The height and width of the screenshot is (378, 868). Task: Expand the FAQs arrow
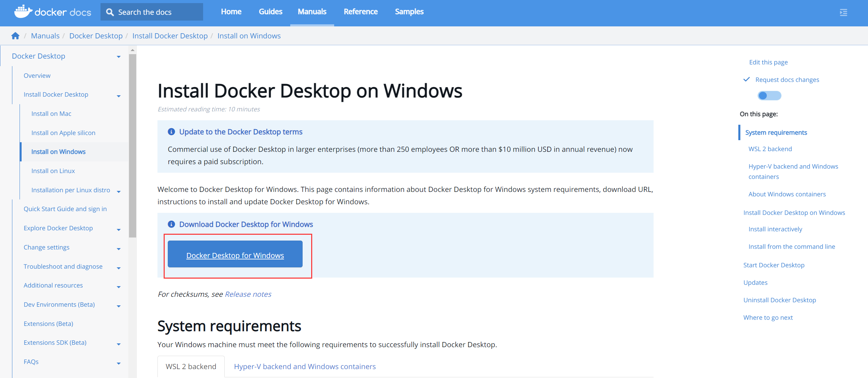pyautogui.click(x=119, y=363)
